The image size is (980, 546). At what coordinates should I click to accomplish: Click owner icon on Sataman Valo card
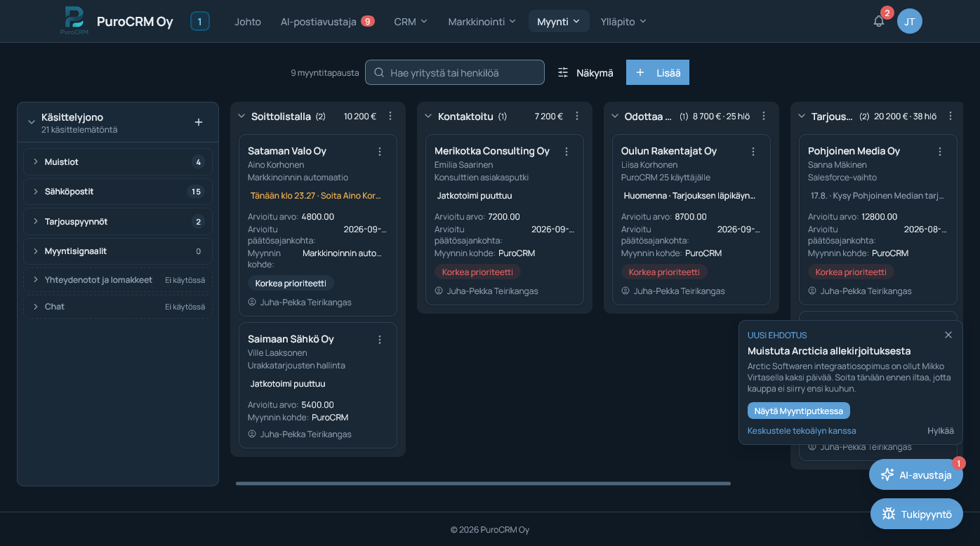(252, 302)
